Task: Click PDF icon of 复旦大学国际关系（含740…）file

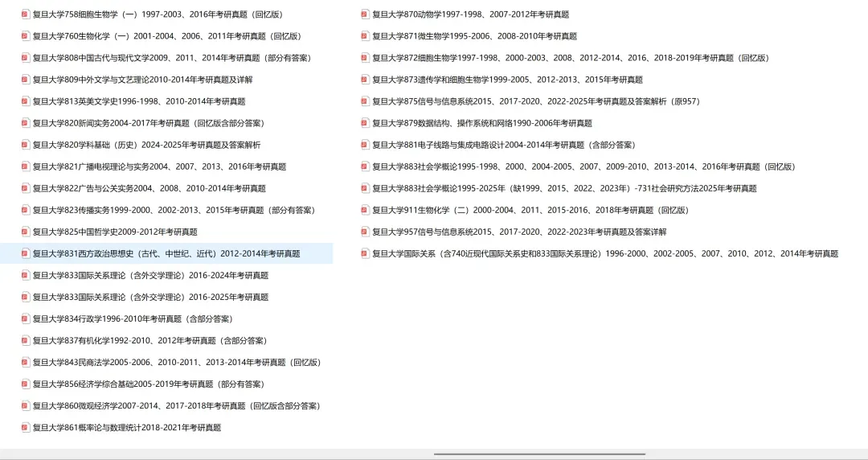Action: 365,253
